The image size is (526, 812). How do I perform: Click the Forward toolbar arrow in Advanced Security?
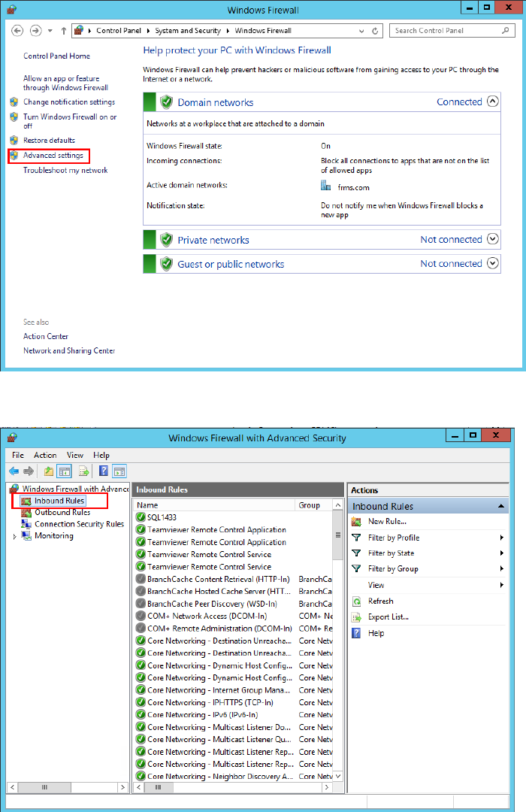(29, 471)
